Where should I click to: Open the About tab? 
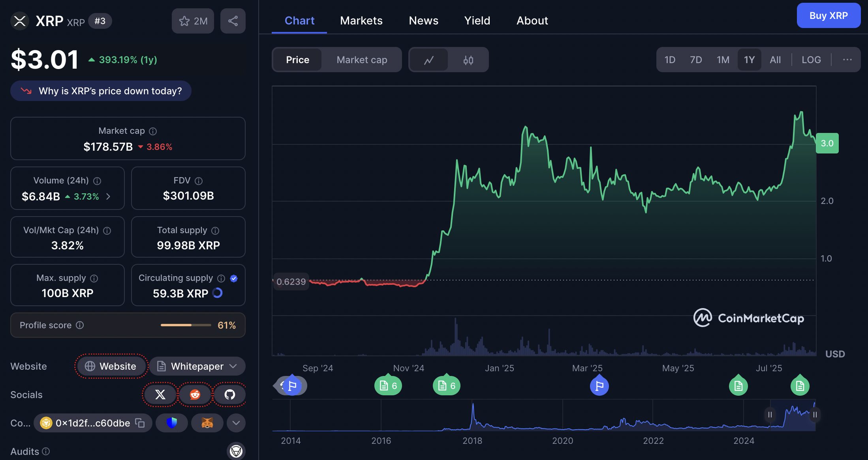532,21
